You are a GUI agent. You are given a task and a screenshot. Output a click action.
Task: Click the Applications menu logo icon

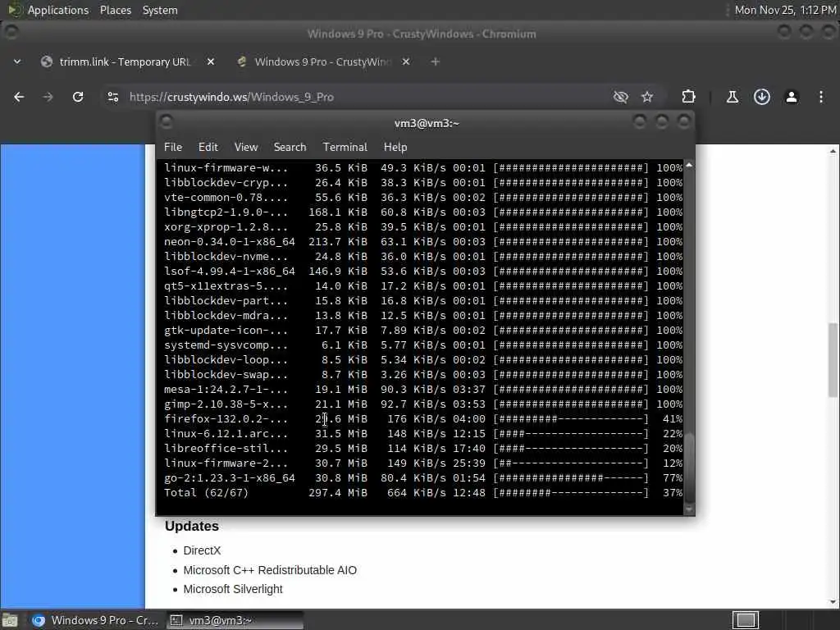click(15, 10)
